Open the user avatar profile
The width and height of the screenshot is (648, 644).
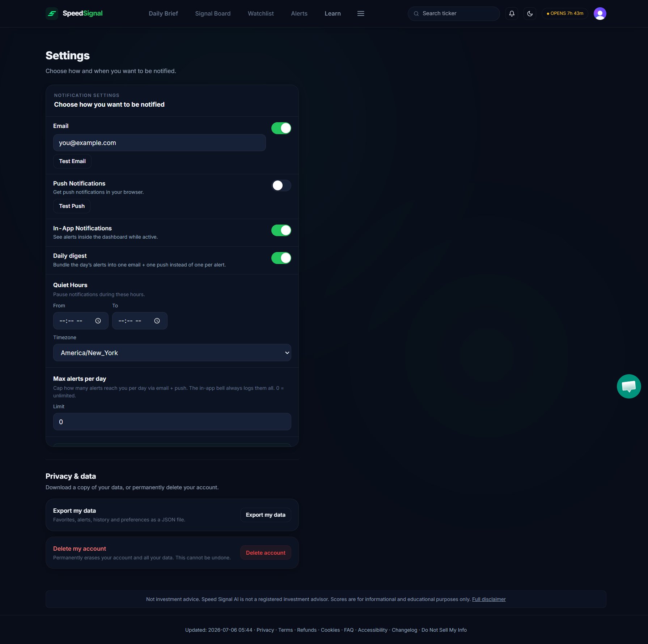(600, 13)
